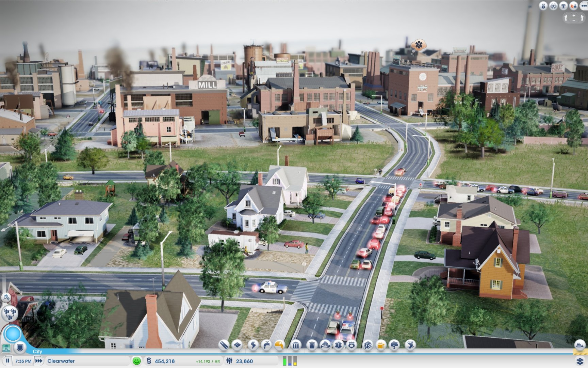Click the +14,192 / HR income

pos(208,362)
